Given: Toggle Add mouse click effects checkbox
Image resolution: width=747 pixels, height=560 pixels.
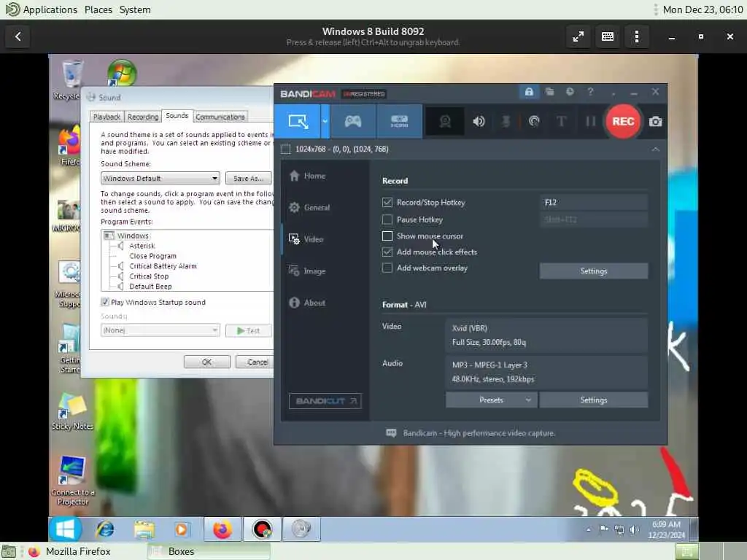Looking at the screenshot, I should 387,252.
